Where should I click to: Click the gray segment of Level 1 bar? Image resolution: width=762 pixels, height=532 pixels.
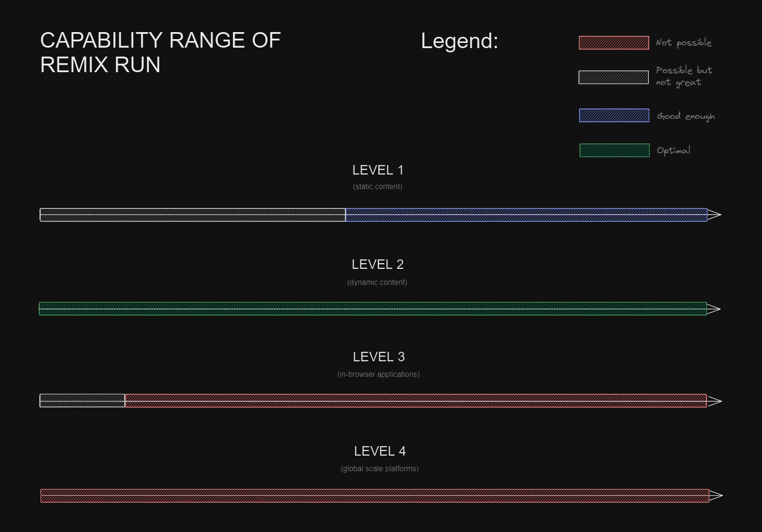[193, 215]
